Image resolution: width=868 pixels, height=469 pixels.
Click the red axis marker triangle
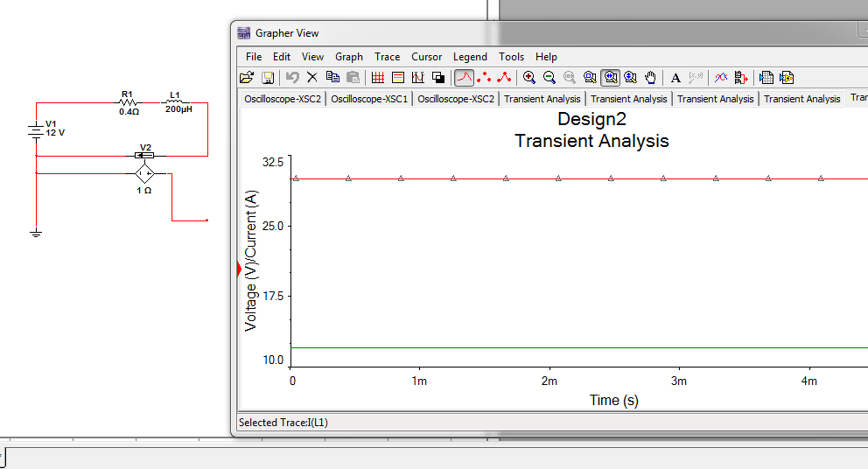pyautogui.click(x=239, y=269)
